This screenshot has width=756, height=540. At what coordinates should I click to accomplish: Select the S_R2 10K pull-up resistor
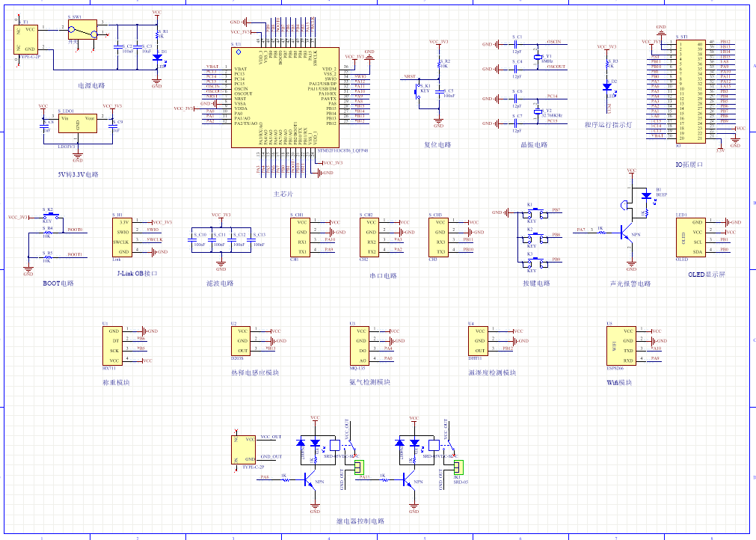438,64
